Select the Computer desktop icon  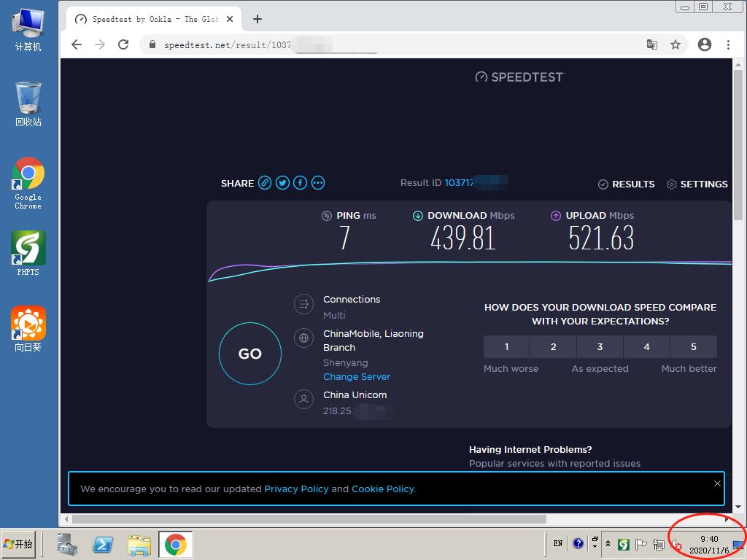click(x=28, y=29)
